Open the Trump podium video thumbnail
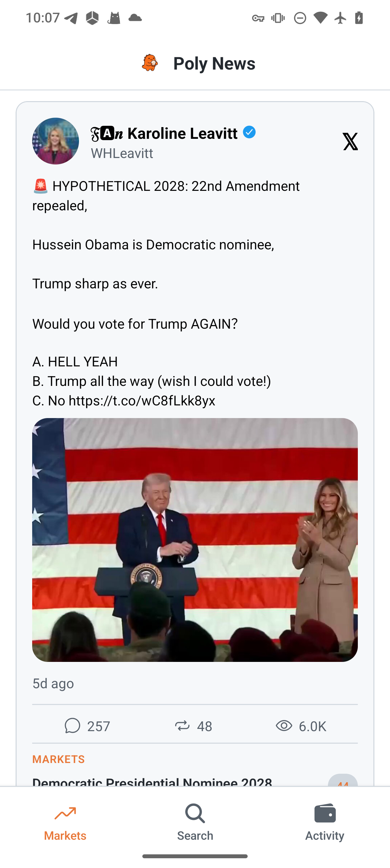The height and width of the screenshot is (868, 390). pyautogui.click(x=195, y=540)
